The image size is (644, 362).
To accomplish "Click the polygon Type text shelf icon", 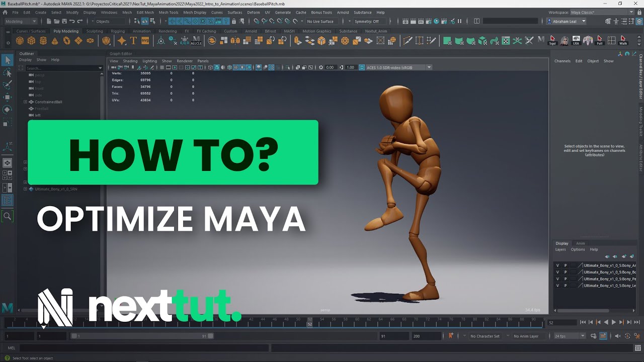I will (x=133, y=41).
